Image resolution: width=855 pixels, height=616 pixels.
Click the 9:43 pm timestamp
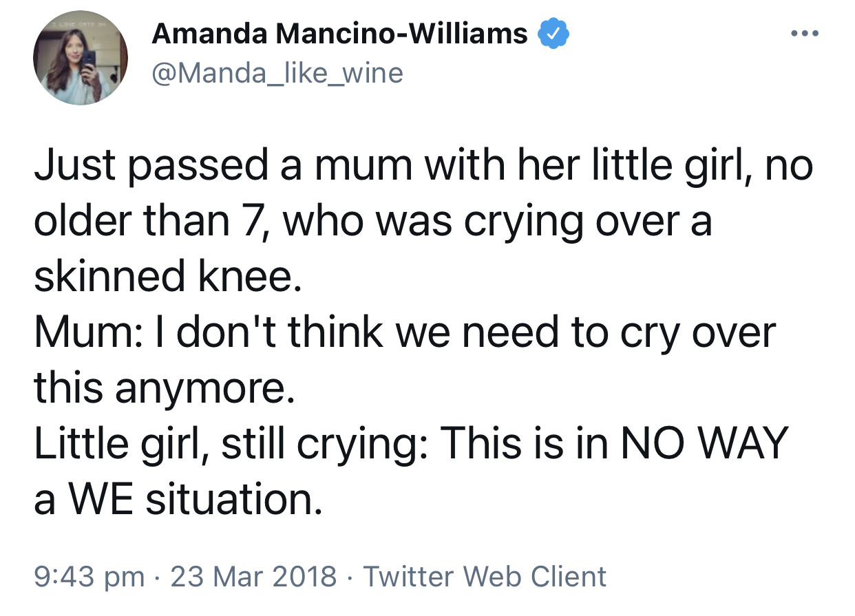89,575
